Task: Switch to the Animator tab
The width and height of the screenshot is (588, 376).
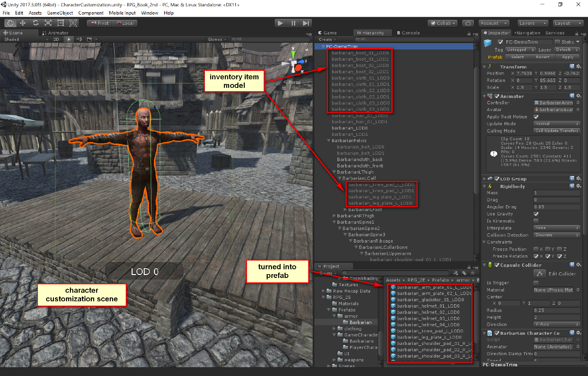Action: [x=55, y=33]
